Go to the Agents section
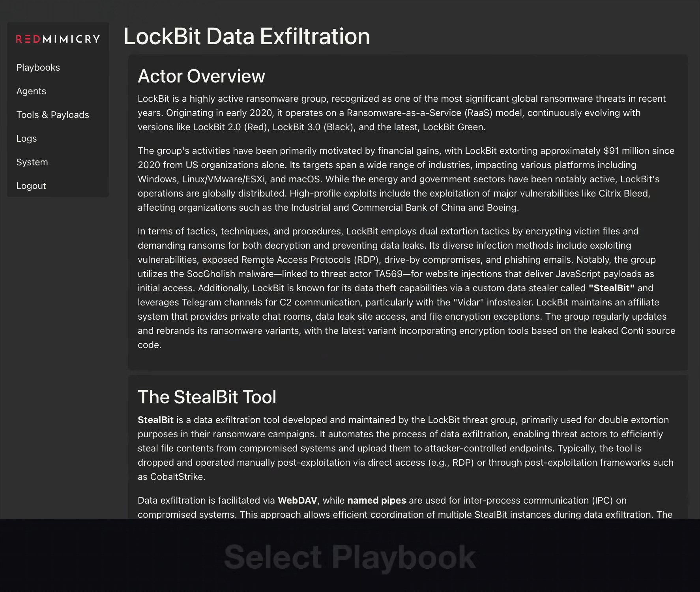 31,91
